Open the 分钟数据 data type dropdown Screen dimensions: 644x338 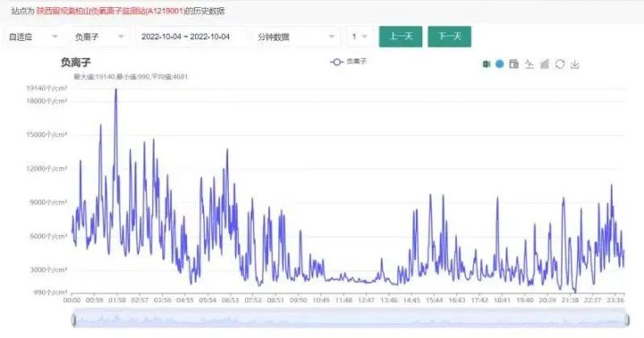tap(296, 37)
